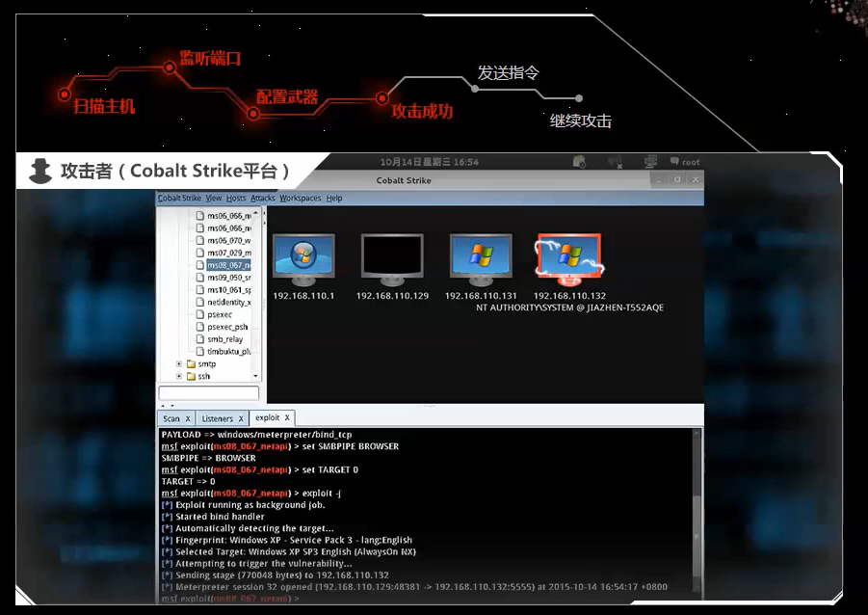Image resolution: width=868 pixels, height=615 pixels.
Task: Click the Cobalt Strike window title
Action: pos(404,180)
